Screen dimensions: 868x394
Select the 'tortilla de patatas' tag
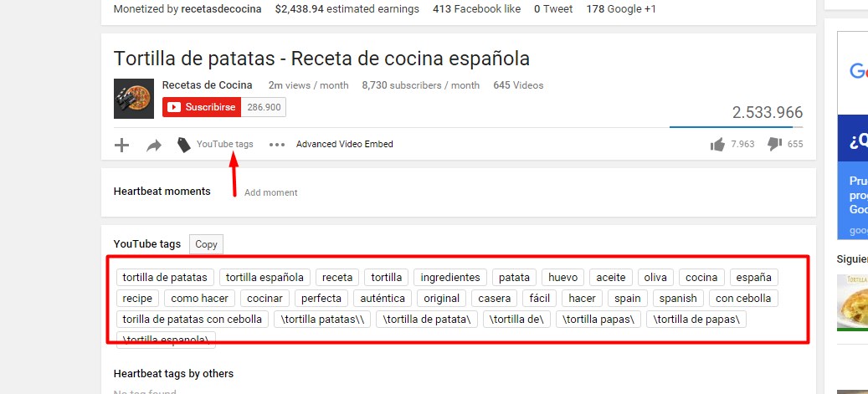pyautogui.click(x=165, y=277)
